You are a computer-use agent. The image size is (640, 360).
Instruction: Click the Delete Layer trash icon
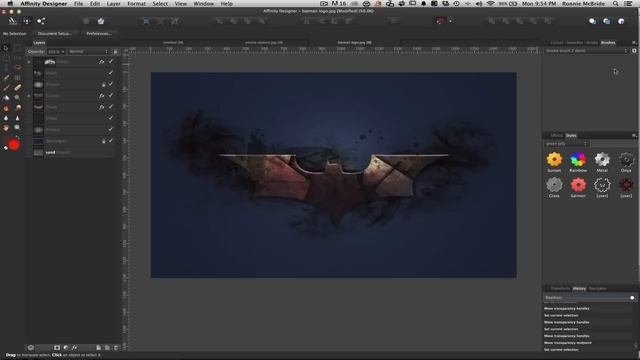click(116, 348)
